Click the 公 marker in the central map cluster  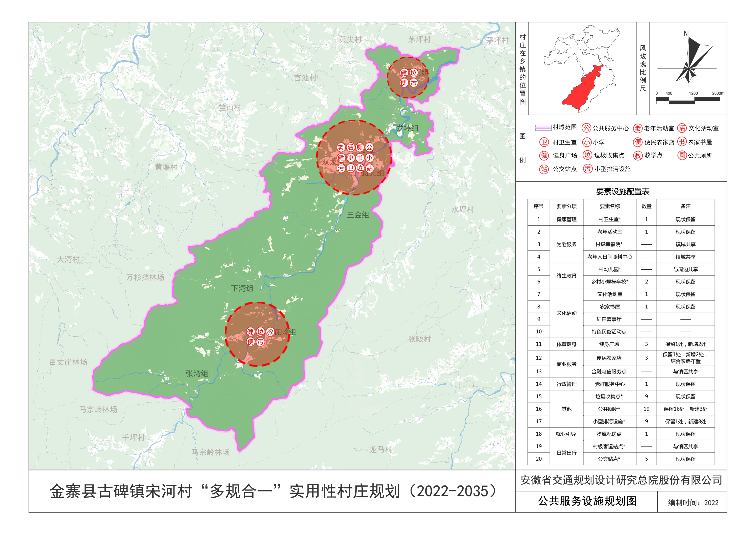(x=369, y=147)
